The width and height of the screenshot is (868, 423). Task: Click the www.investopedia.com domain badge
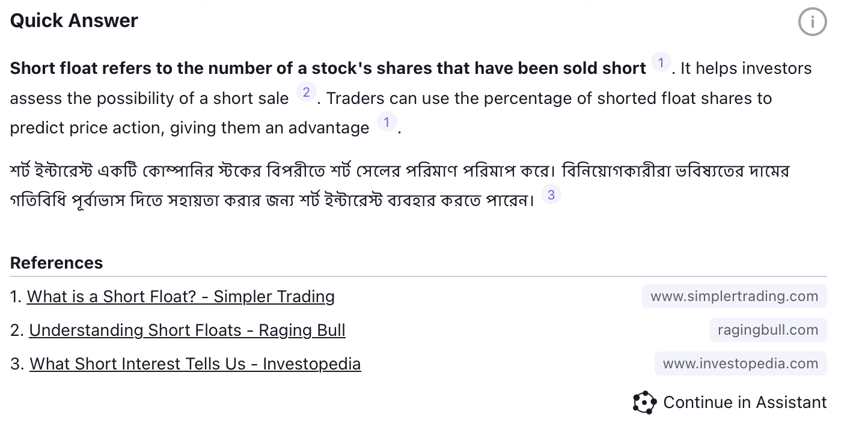[740, 364]
